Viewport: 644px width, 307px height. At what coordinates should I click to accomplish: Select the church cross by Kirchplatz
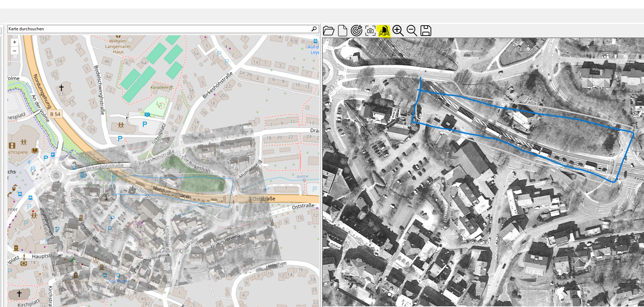point(19,293)
